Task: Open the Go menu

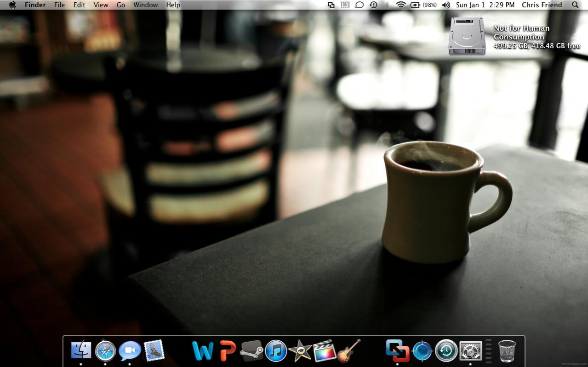Action: (121, 5)
